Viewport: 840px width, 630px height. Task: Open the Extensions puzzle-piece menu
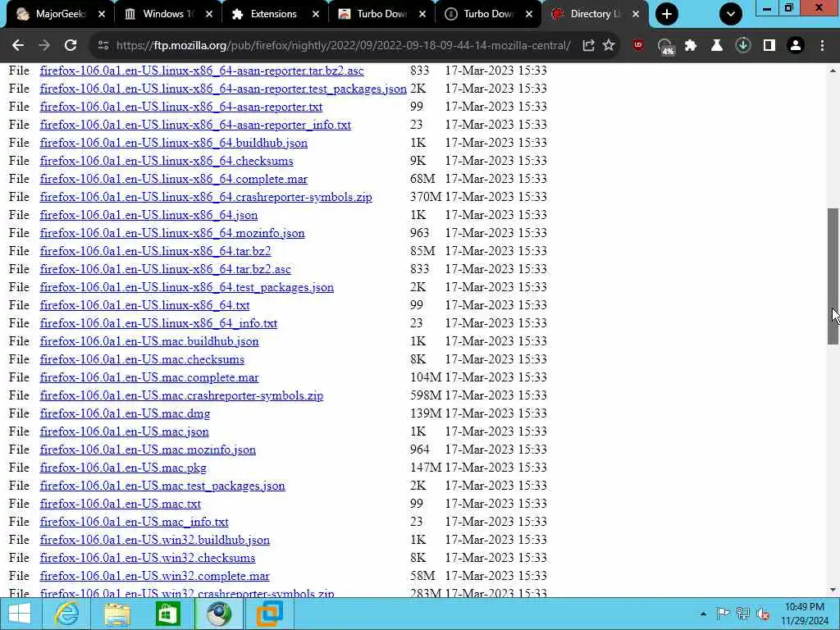[691, 46]
